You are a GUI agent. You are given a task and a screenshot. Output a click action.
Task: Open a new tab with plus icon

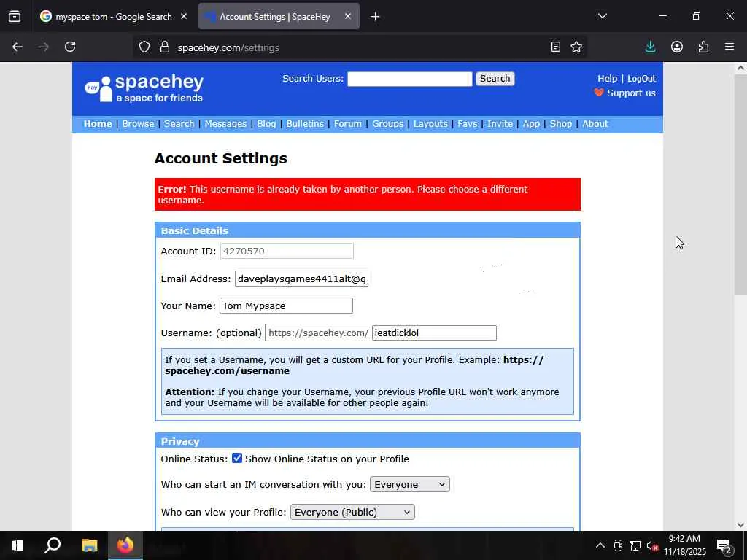[376, 17]
